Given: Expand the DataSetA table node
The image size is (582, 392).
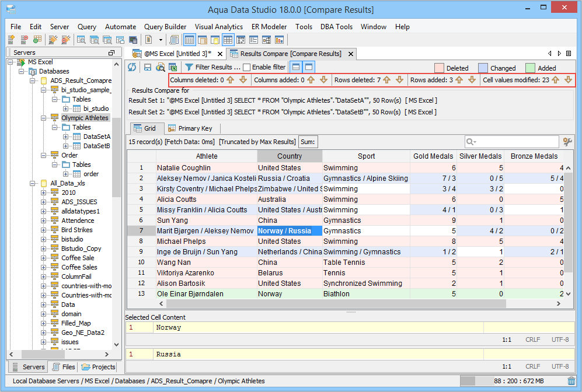Looking at the screenshot, I should 66,136.
